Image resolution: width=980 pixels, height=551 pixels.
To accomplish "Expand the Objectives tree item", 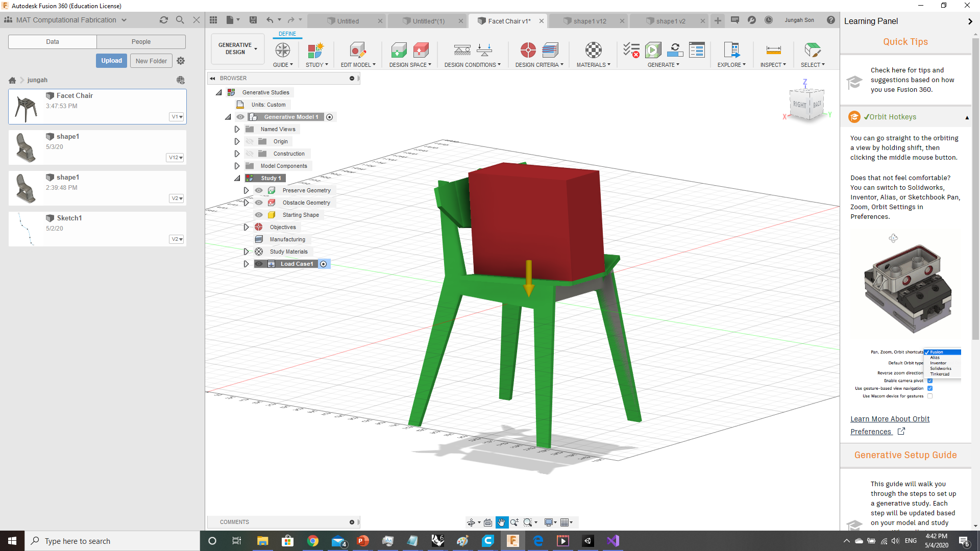I will (246, 227).
